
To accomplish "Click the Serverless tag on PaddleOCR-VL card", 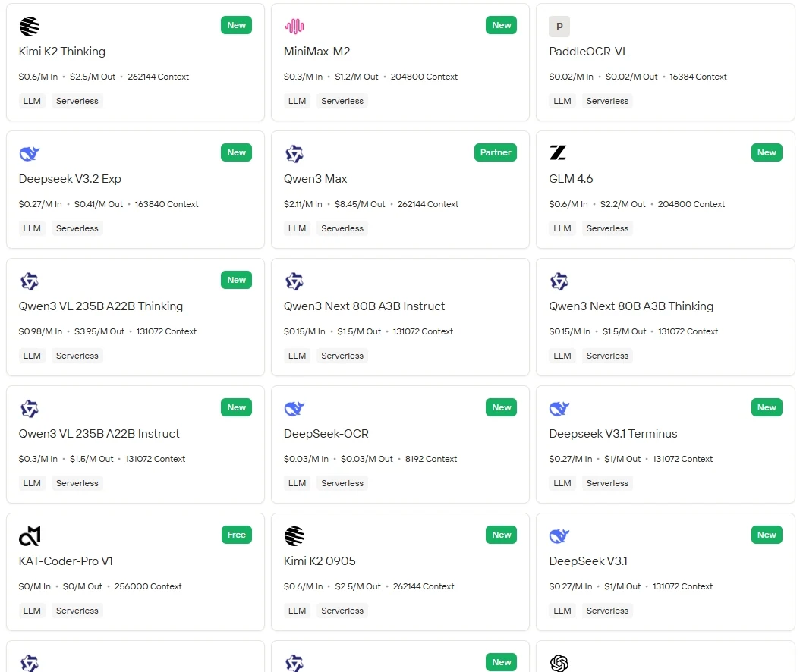I will click(x=607, y=101).
